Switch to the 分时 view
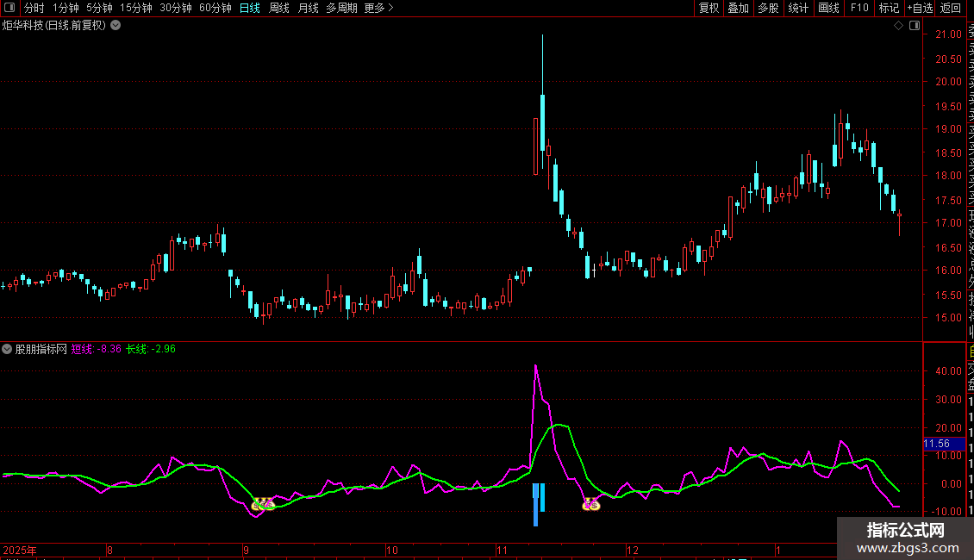The image size is (974, 560). (34, 8)
